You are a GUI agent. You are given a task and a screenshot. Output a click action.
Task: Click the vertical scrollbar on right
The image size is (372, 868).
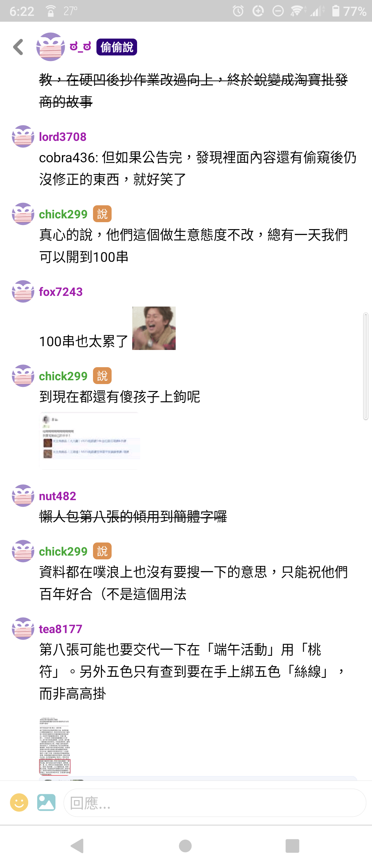[366, 366]
